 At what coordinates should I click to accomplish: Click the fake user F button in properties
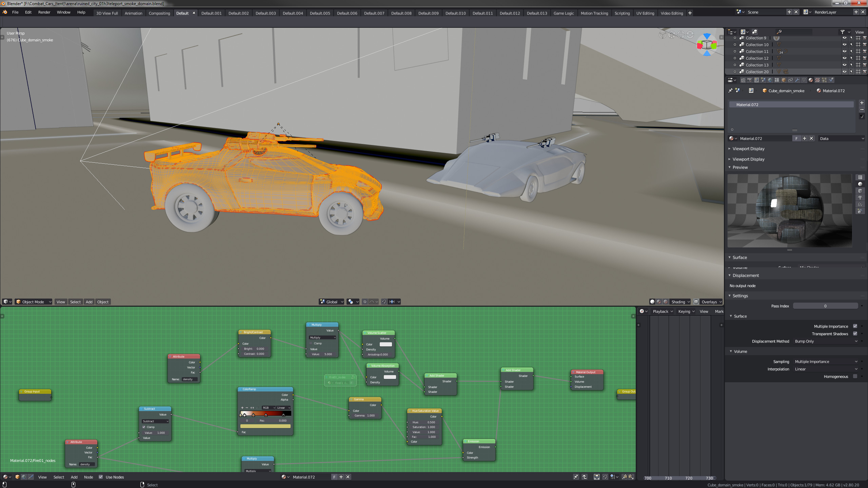pos(796,138)
